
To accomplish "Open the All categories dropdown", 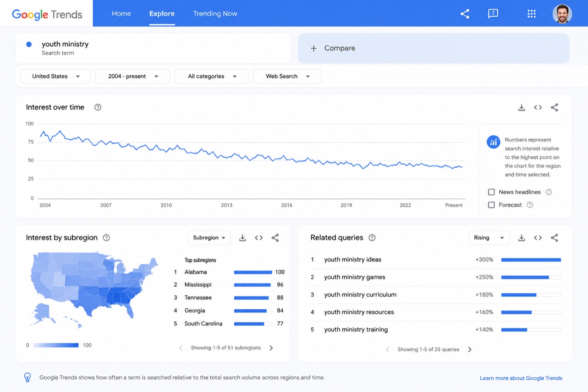I will coord(211,76).
